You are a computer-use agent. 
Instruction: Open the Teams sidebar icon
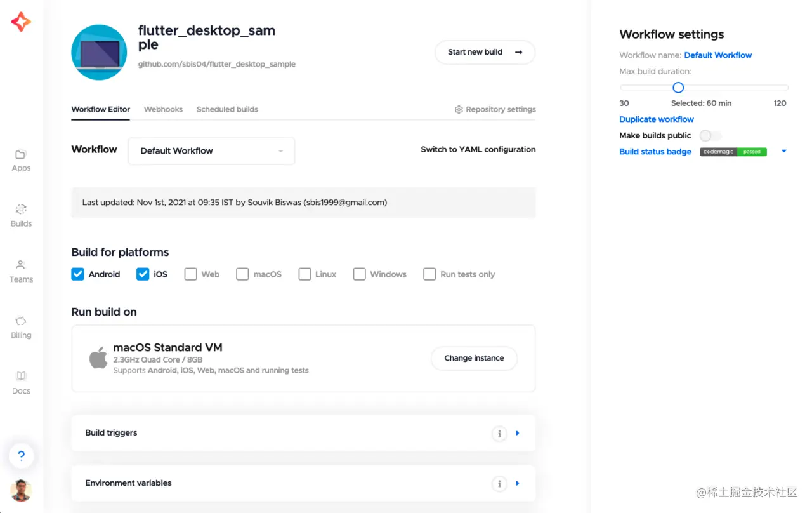(21, 265)
